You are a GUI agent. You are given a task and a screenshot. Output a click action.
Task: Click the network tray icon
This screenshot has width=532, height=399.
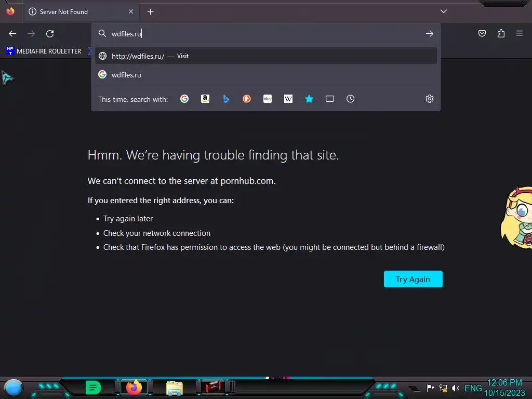pyautogui.click(x=443, y=388)
